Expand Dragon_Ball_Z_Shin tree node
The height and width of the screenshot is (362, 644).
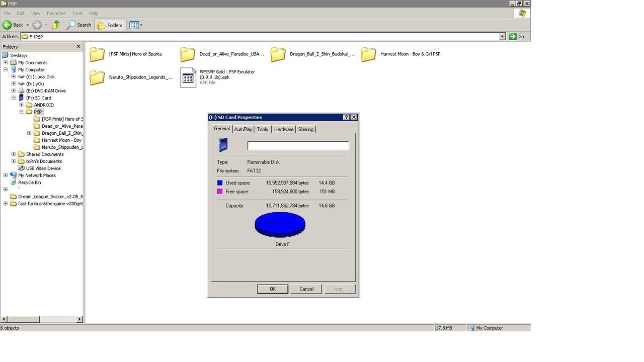[x=30, y=133]
